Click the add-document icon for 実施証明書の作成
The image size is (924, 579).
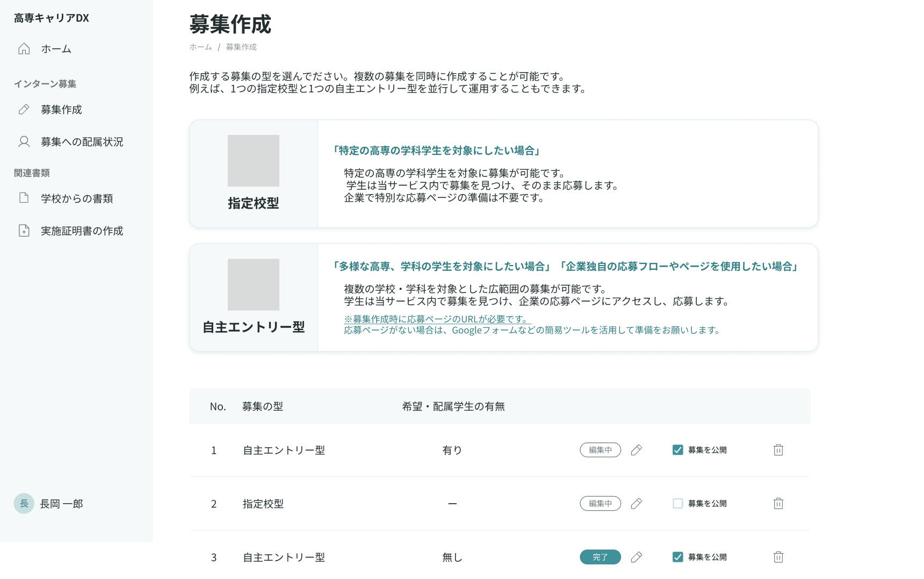[24, 231]
